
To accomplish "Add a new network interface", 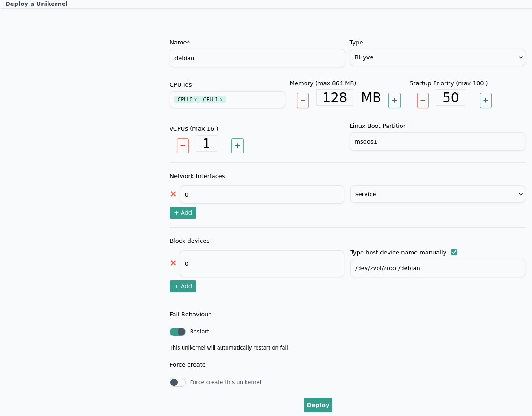I will coord(183,213).
